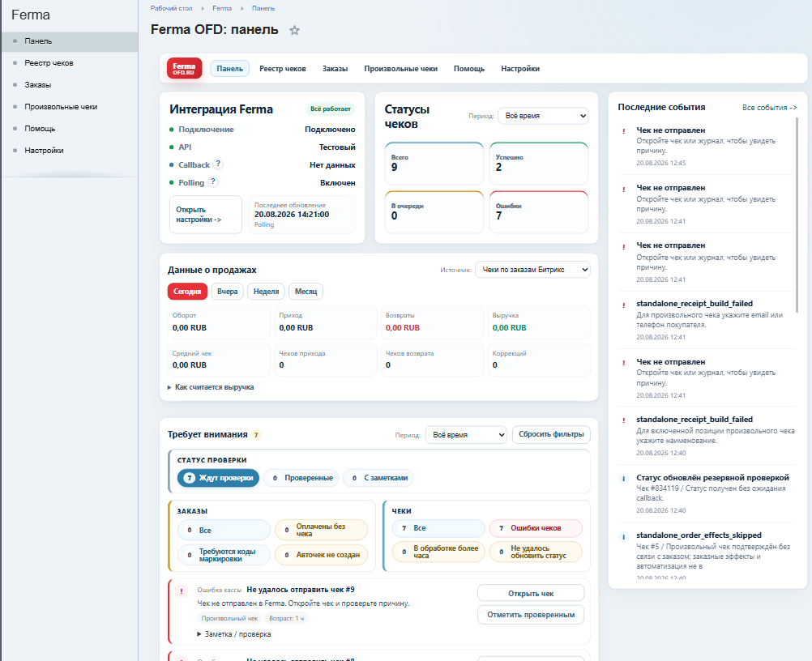This screenshot has width=812, height=661.
Task: Click the Ferma OFD.RU logo icon
Action: click(184, 68)
